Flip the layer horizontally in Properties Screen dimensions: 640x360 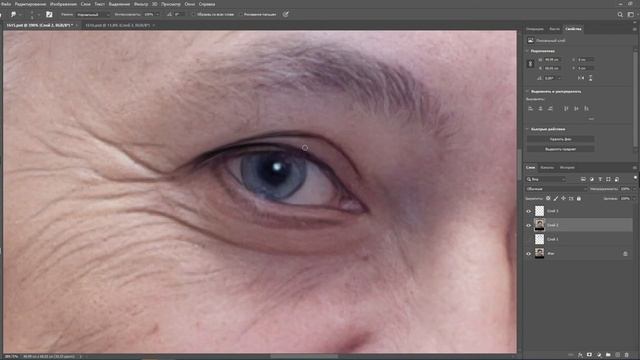tap(581, 78)
